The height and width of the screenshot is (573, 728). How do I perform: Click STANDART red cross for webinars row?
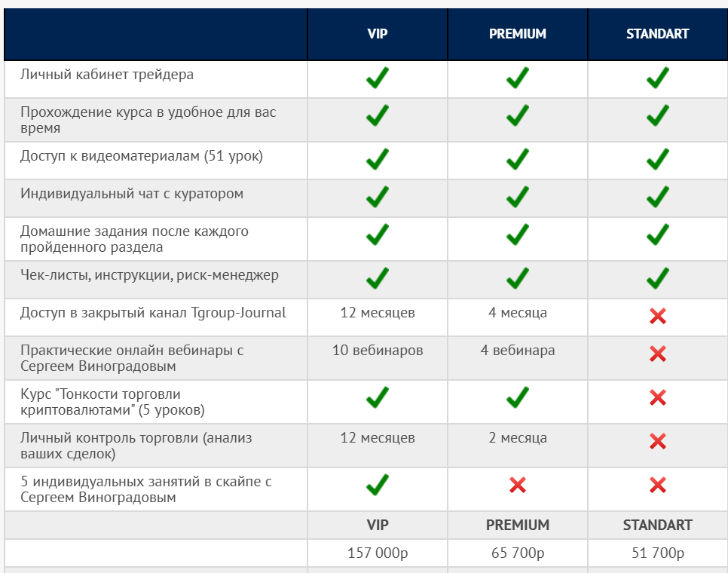657,354
